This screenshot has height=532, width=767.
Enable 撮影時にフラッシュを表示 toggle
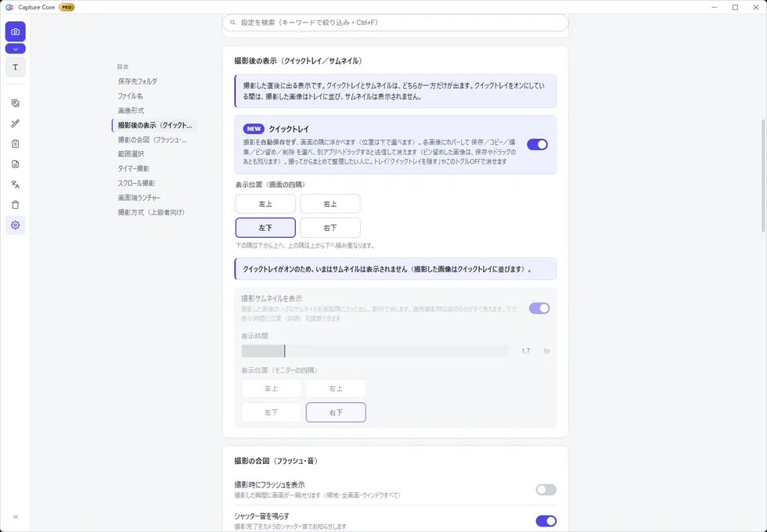[546, 490]
